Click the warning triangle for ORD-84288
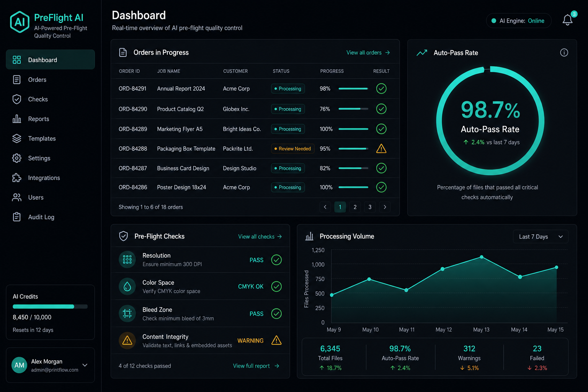Screen dimensions: 588x392 (381, 149)
